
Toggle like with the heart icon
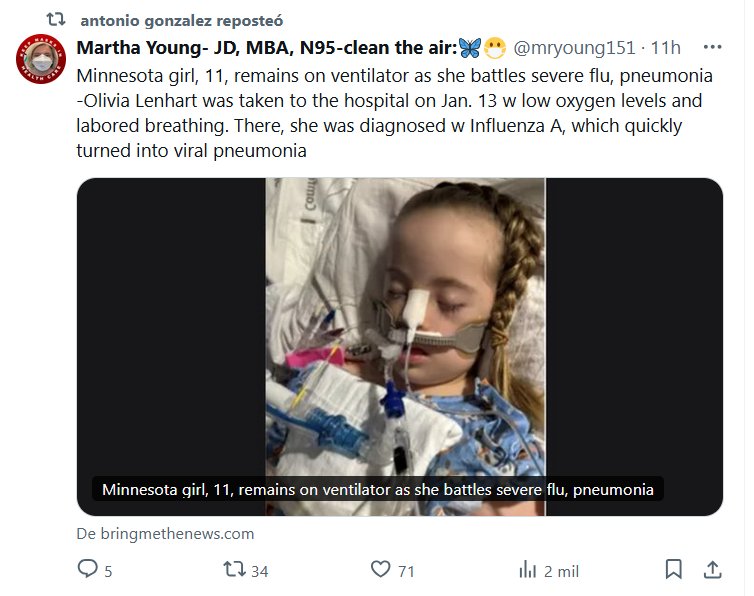point(380,570)
